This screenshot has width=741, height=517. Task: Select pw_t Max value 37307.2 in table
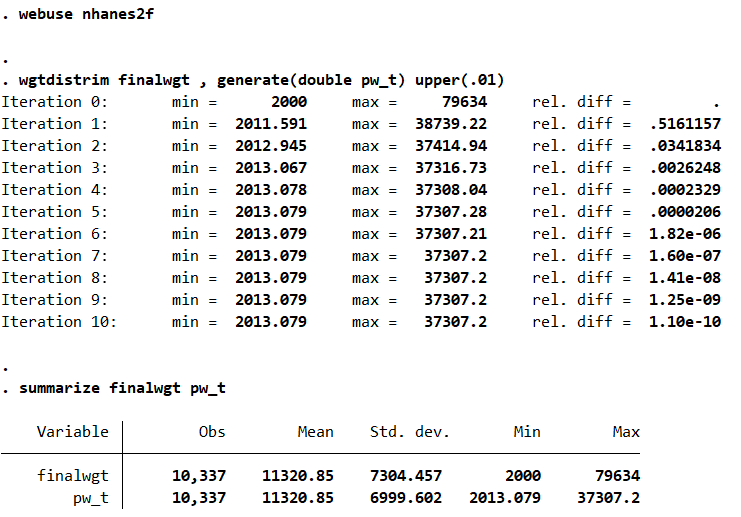pos(609,498)
